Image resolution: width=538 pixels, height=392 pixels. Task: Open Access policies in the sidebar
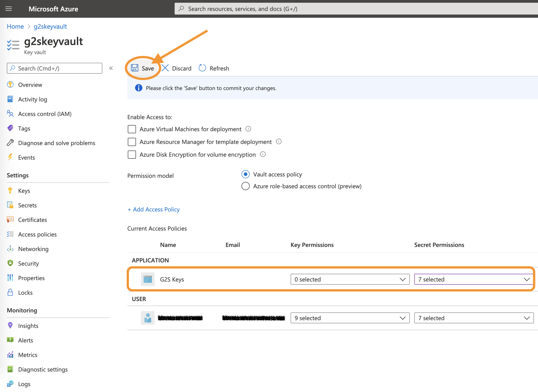pos(37,234)
